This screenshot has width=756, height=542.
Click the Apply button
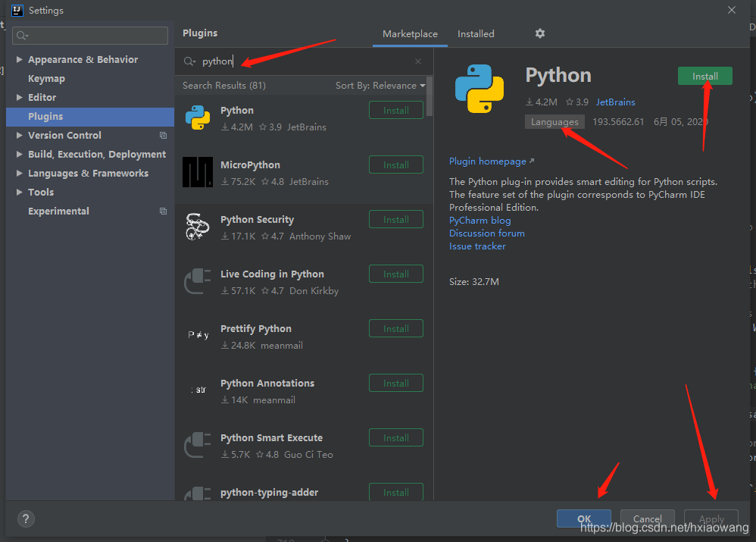(x=711, y=519)
